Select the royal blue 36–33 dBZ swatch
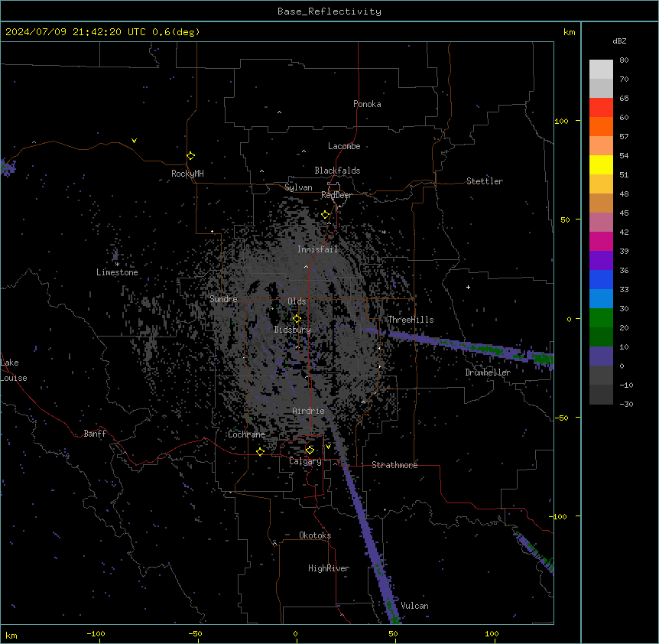Screen dimensions: 659x644 [601, 280]
